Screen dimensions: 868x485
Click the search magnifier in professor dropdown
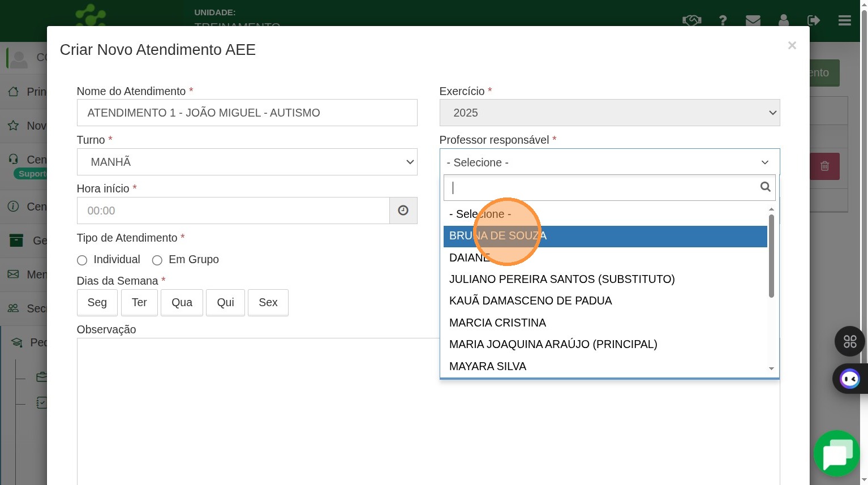(x=765, y=187)
